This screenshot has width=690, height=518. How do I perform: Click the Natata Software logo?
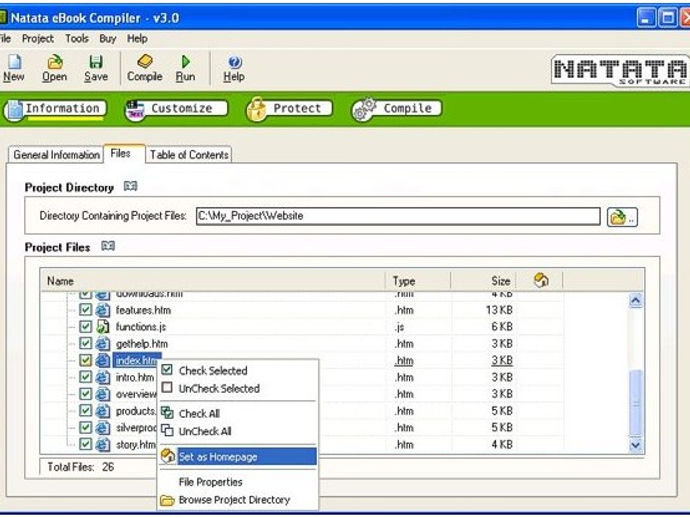coord(620,70)
